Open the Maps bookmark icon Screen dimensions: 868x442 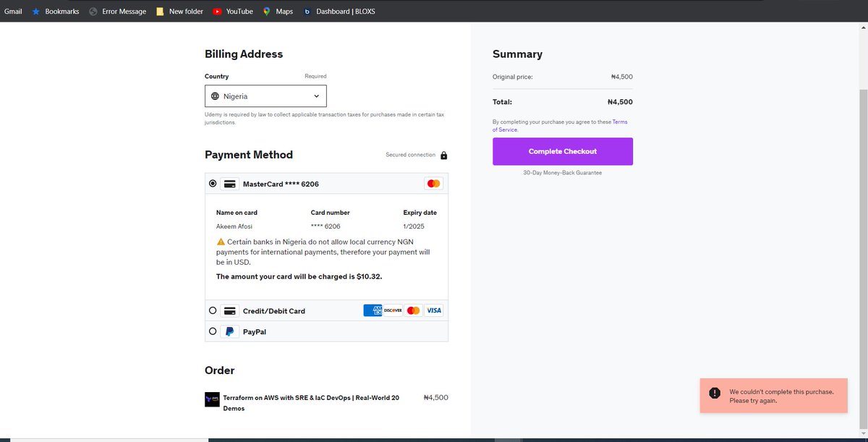point(267,12)
